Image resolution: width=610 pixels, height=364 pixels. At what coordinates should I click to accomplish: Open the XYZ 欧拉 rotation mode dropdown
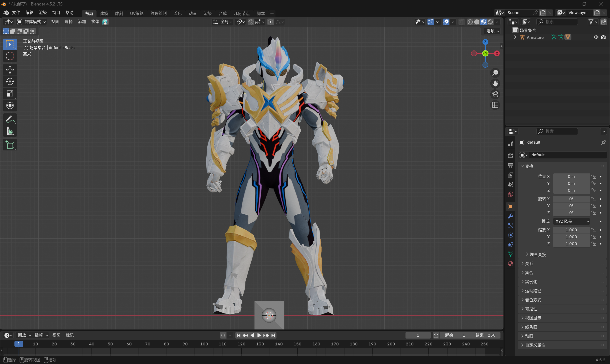click(572, 221)
